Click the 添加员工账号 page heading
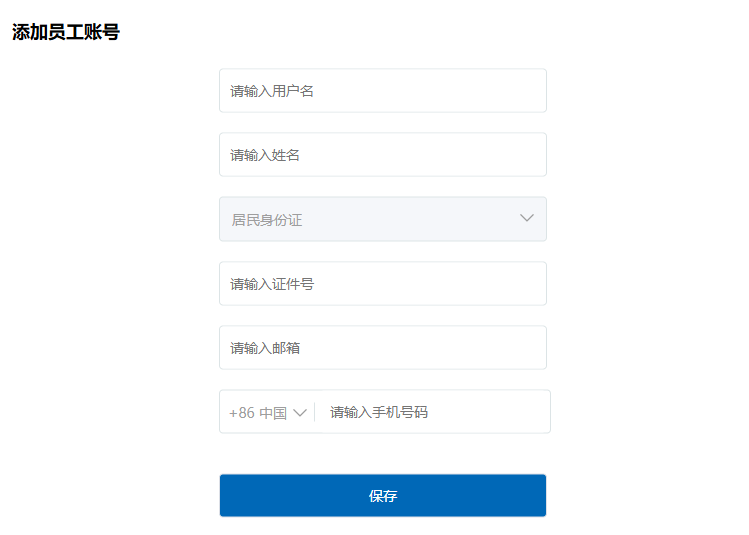The width and height of the screenshot is (749, 535). [x=66, y=32]
